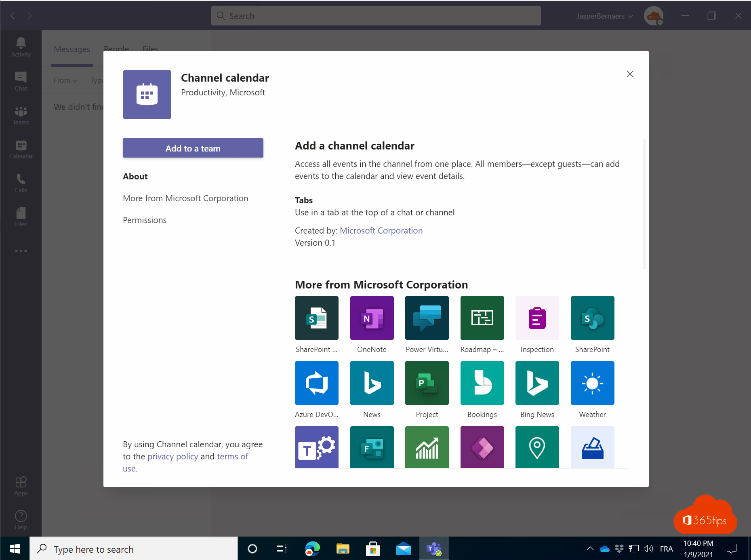Open Help in Teams sidebar
751x560 pixels.
pyautogui.click(x=21, y=520)
